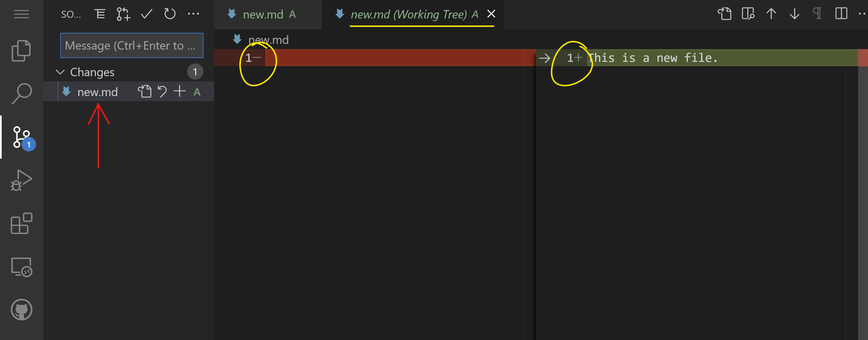Open the Search view
This screenshot has width=868, height=340.
22,93
